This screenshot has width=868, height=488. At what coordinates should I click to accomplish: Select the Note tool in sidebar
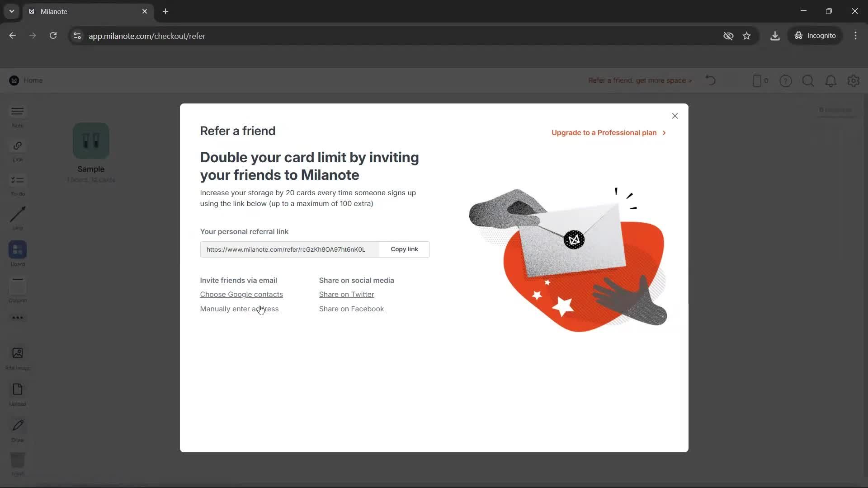click(x=18, y=112)
